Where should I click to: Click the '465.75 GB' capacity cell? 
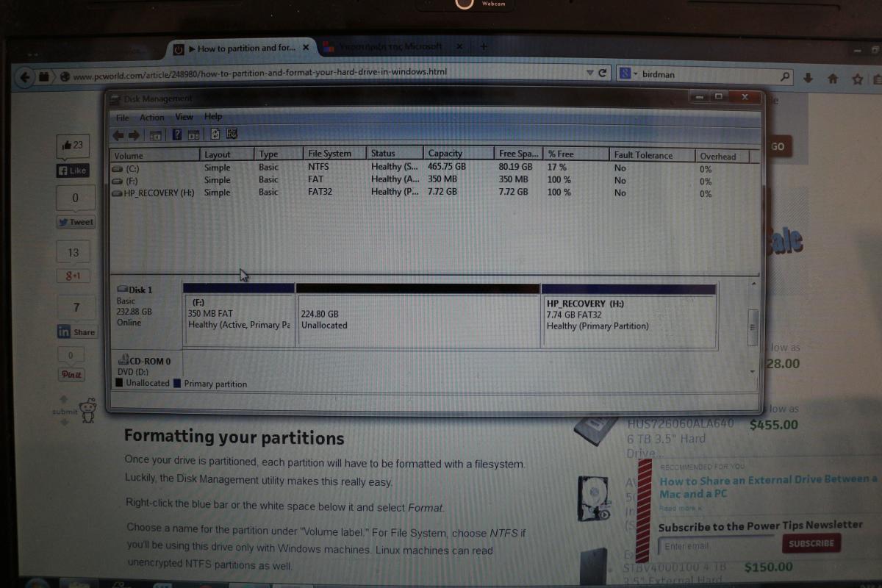pyautogui.click(x=447, y=167)
